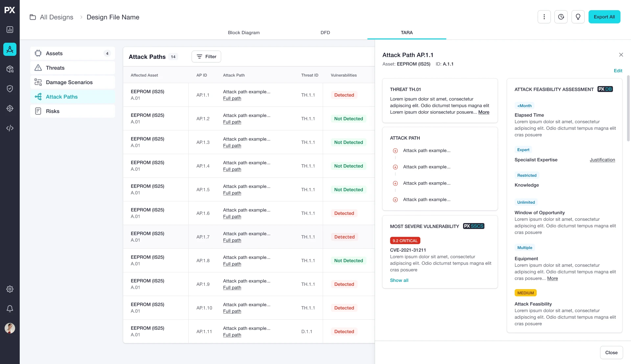Open the Filter button
The width and height of the screenshot is (631, 364).
coord(206,57)
